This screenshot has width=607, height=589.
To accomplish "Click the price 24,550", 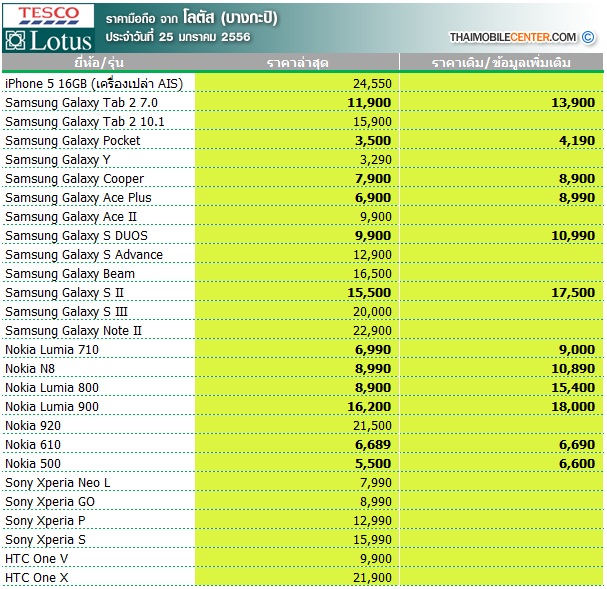I will point(372,84).
